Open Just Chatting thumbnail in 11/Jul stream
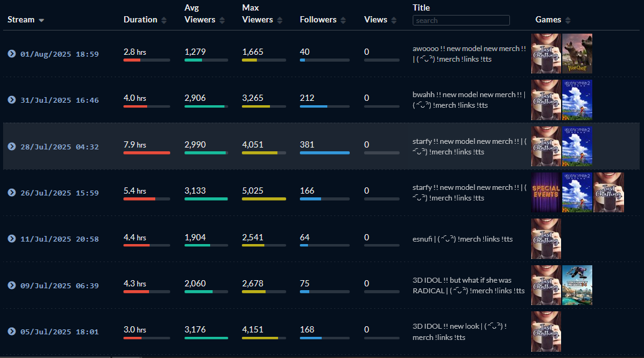 coord(546,238)
